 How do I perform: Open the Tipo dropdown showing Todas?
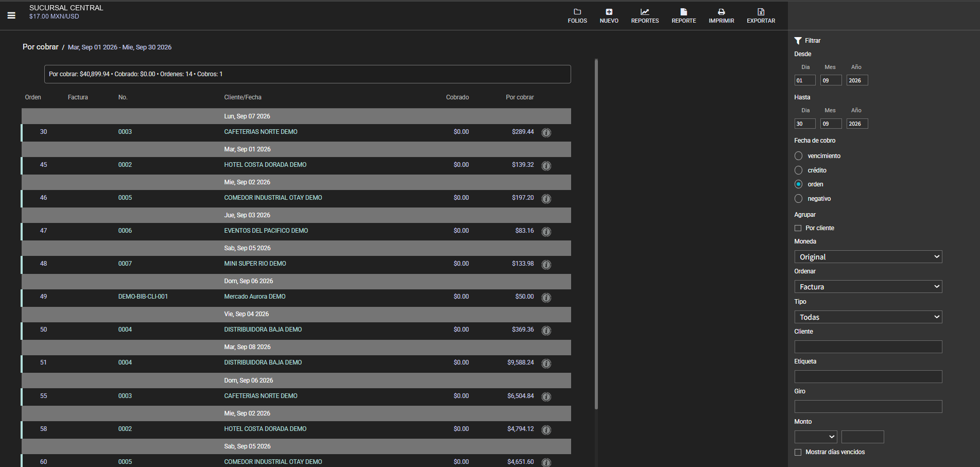[868, 317]
